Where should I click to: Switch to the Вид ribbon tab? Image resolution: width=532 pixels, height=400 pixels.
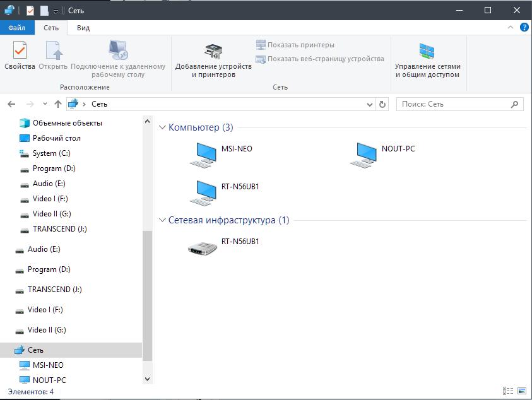(83, 28)
